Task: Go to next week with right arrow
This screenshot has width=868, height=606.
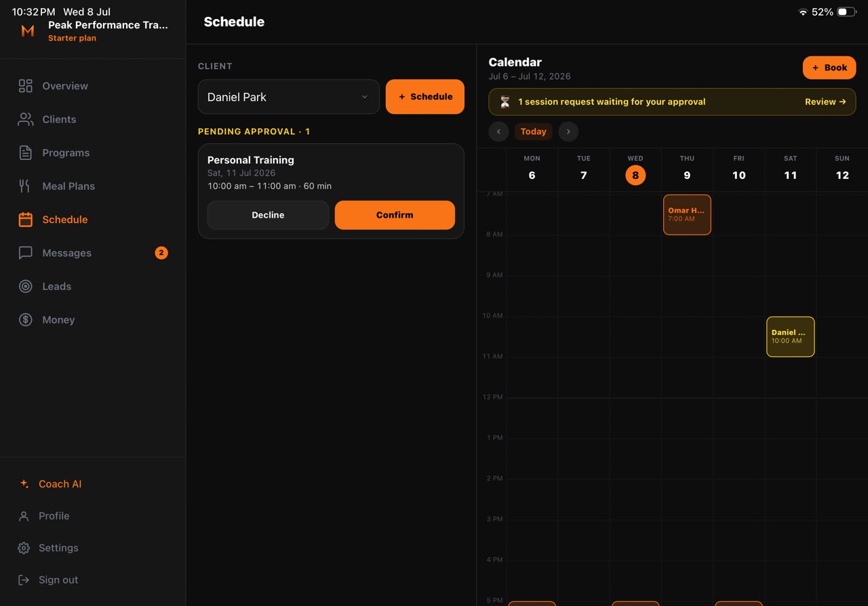Action: [x=568, y=132]
